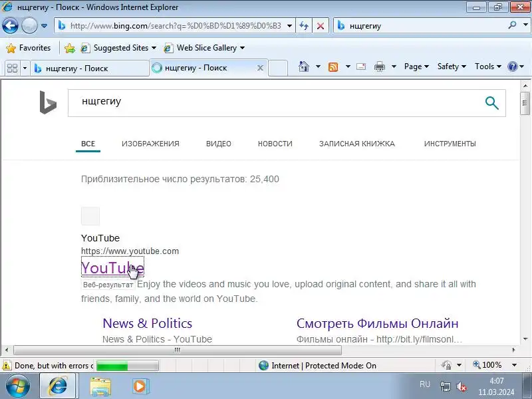Click Internet Explorer taskbar icon
Viewport: 532px width, 399px height.
click(58, 386)
